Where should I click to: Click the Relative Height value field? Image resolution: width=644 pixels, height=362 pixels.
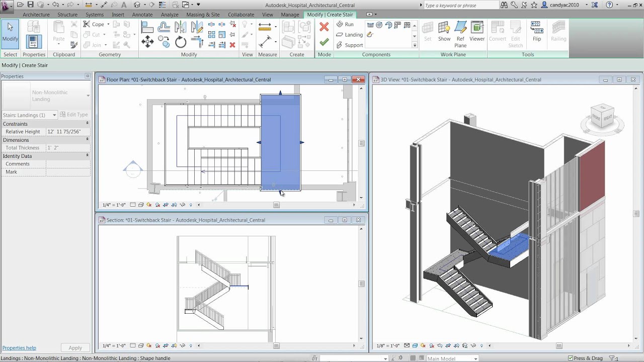coord(68,132)
